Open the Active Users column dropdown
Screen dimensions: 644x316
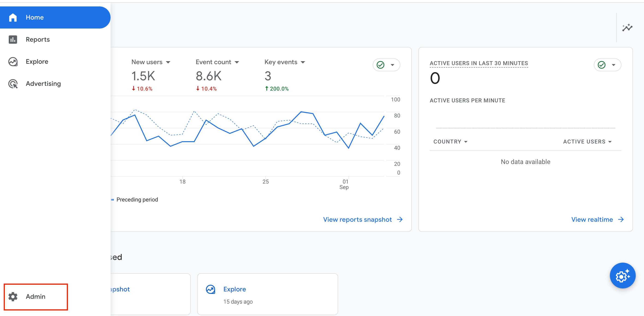click(610, 142)
